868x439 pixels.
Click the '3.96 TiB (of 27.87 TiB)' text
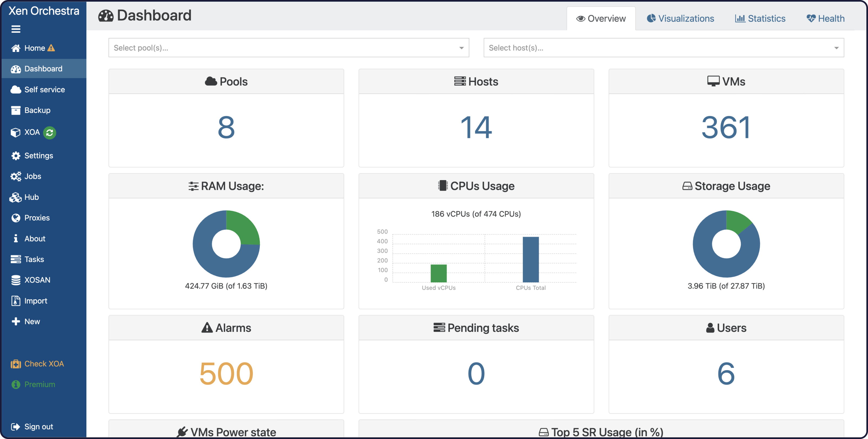click(726, 286)
